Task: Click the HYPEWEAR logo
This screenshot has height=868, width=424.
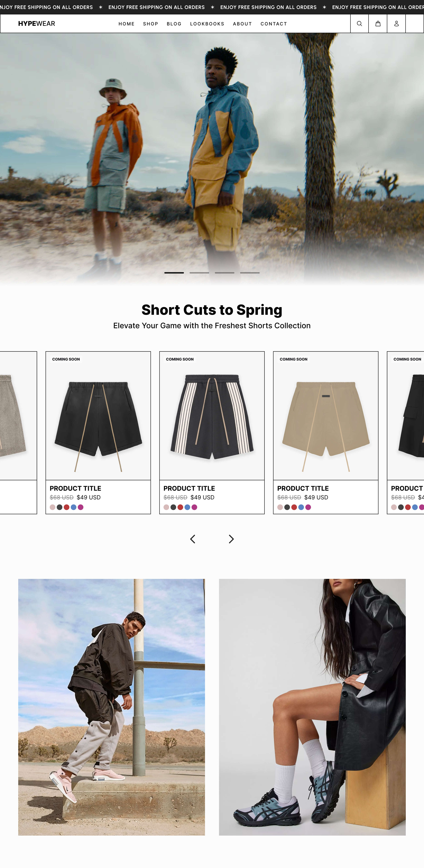Action: 37,24
